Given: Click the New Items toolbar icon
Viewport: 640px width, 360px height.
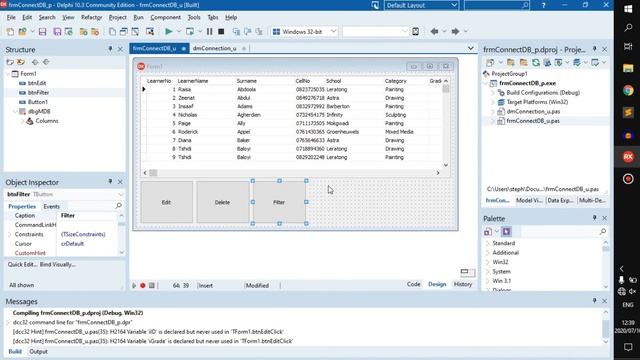Looking at the screenshot, I should [10, 31].
